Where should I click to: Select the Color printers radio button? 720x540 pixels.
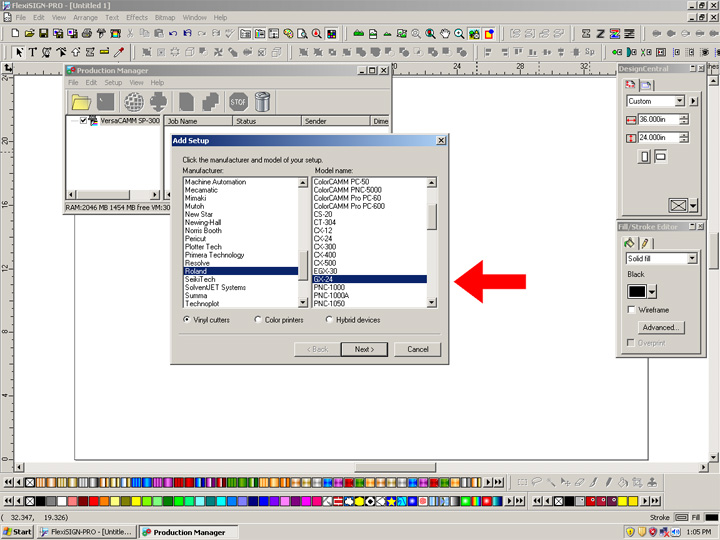pyautogui.click(x=258, y=320)
